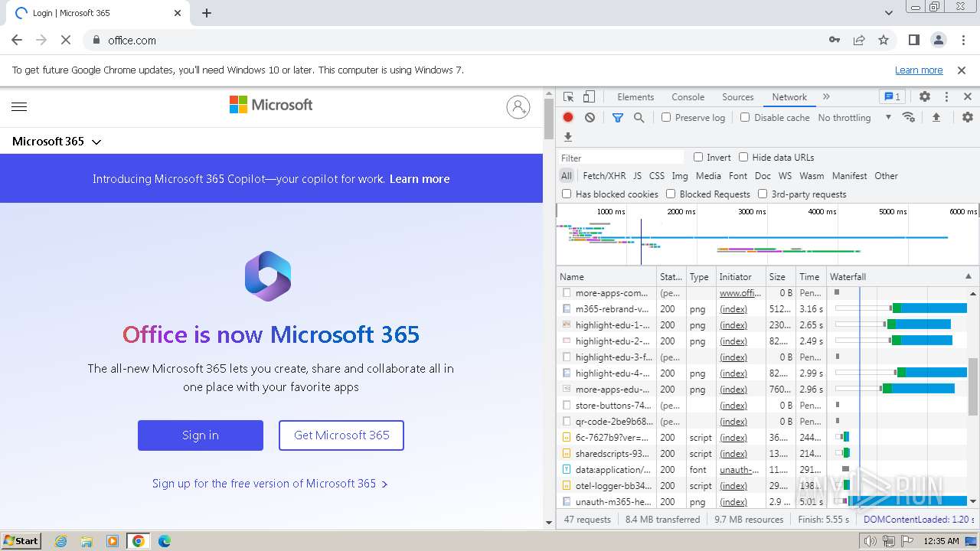Go back in browser history
This screenshot has height=551, width=980.
[17, 40]
